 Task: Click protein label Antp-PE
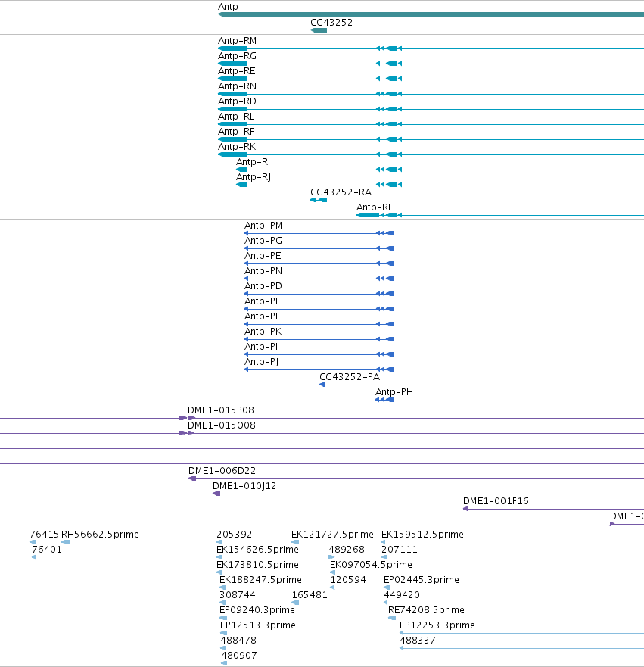[263, 256]
